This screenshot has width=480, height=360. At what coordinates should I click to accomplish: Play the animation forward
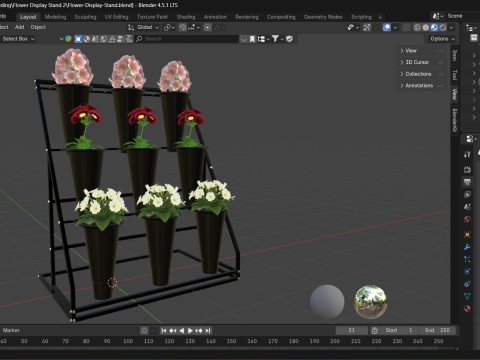tap(190, 330)
